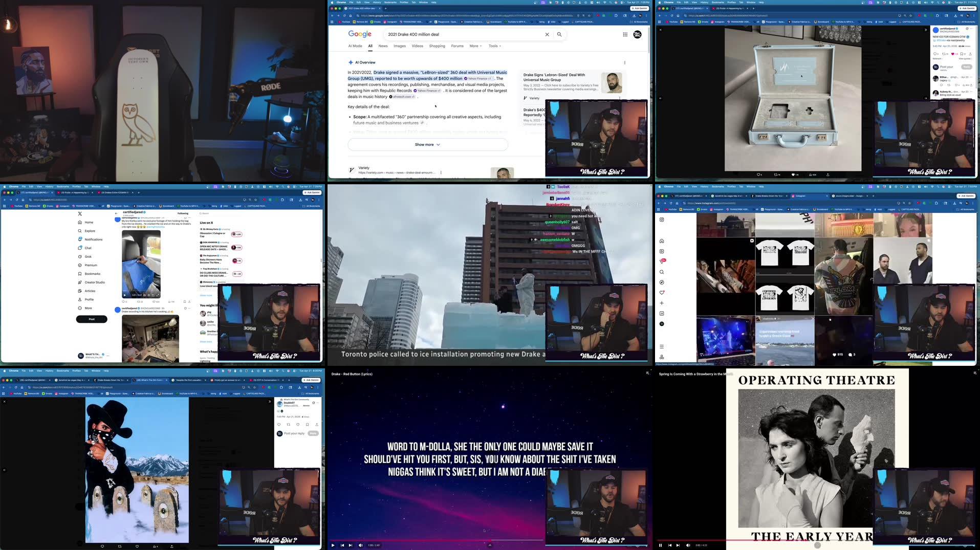Click Instagram Search icon
The image size is (980, 550).
tap(662, 272)
